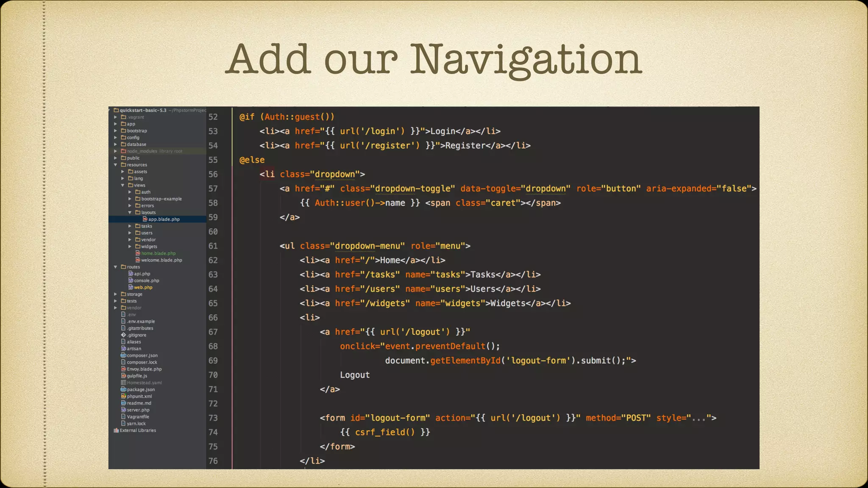
Task: Collapse the routes folder arrow
Action: 115,266
